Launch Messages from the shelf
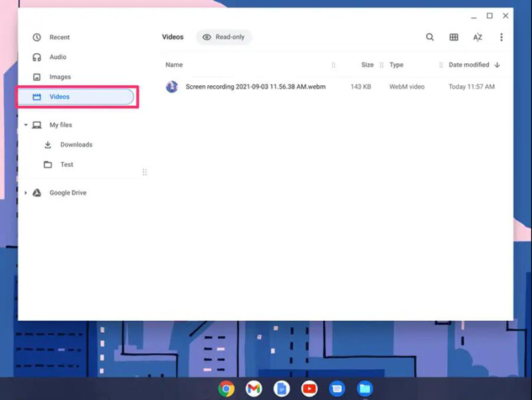The width and height of the screenshot is (532, 400). tap(336, 389)
